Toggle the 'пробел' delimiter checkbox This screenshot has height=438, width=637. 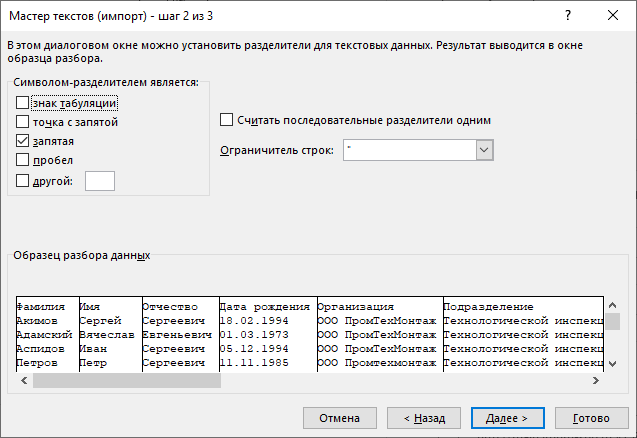pos(23,160)
